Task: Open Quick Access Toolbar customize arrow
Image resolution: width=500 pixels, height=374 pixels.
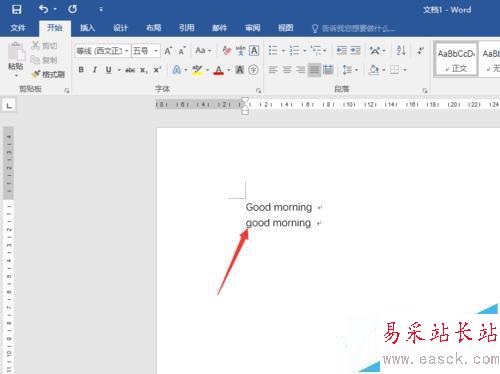Action: coord(101,9)
